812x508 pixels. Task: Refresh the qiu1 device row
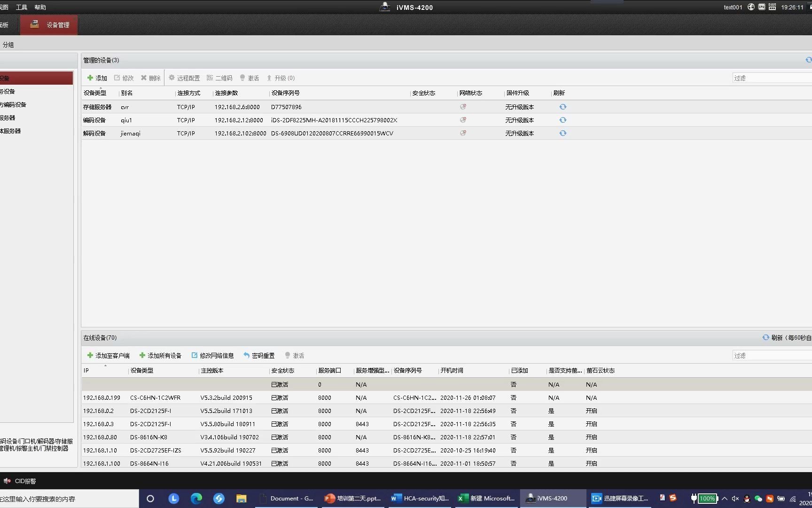pos(563,120)
